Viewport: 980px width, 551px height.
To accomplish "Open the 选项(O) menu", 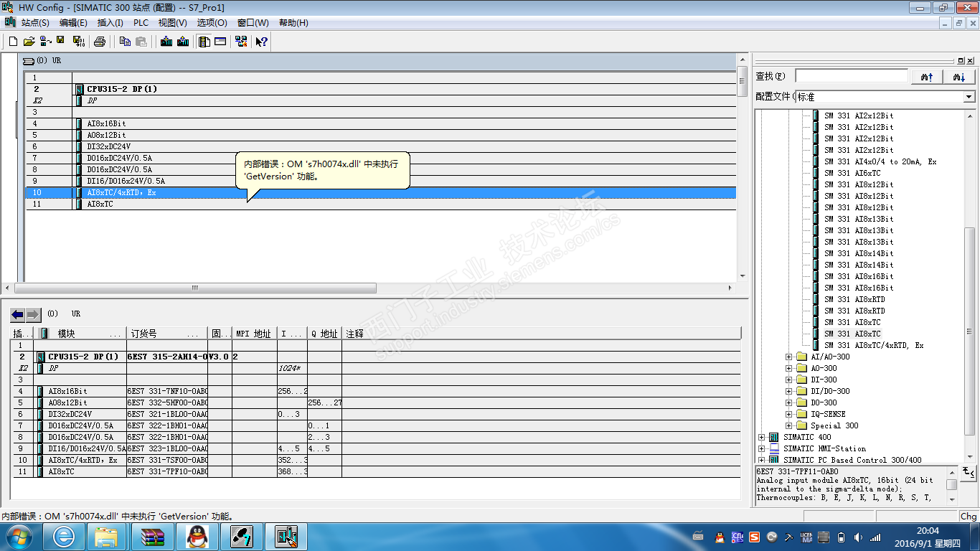I will pos(212,23).
